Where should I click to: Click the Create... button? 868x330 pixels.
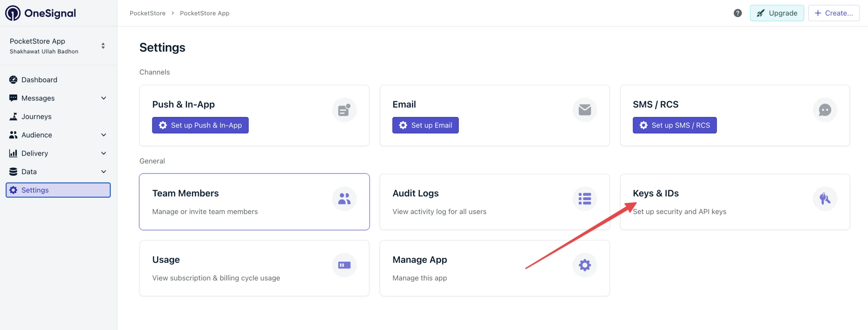click(834, 13)
